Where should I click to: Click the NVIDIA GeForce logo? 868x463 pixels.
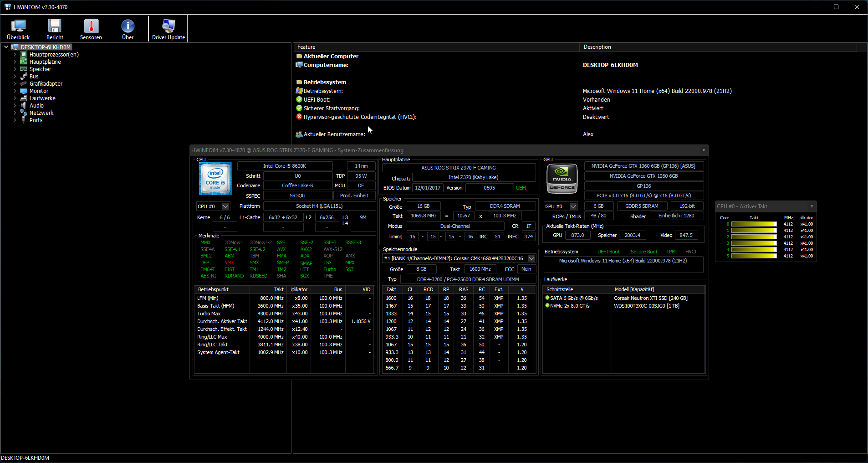pyautogui.click(x=562, y=179)
